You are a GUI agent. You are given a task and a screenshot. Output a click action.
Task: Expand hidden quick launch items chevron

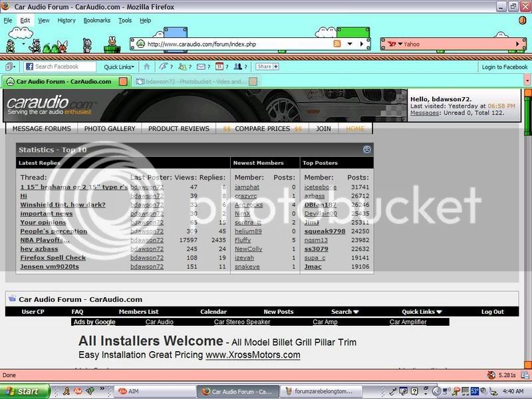pos(102,389)
